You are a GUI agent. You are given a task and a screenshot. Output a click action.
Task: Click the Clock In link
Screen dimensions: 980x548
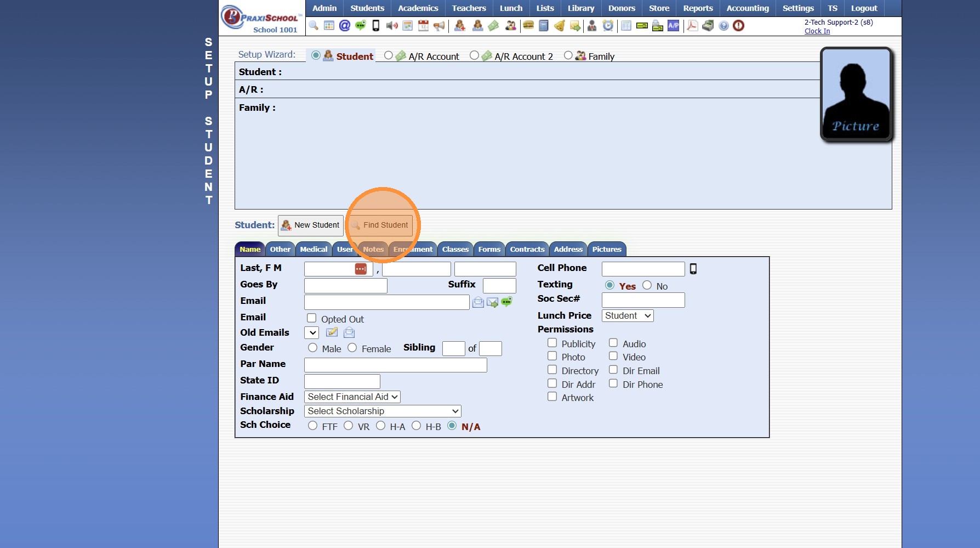(x=817, y=31)
